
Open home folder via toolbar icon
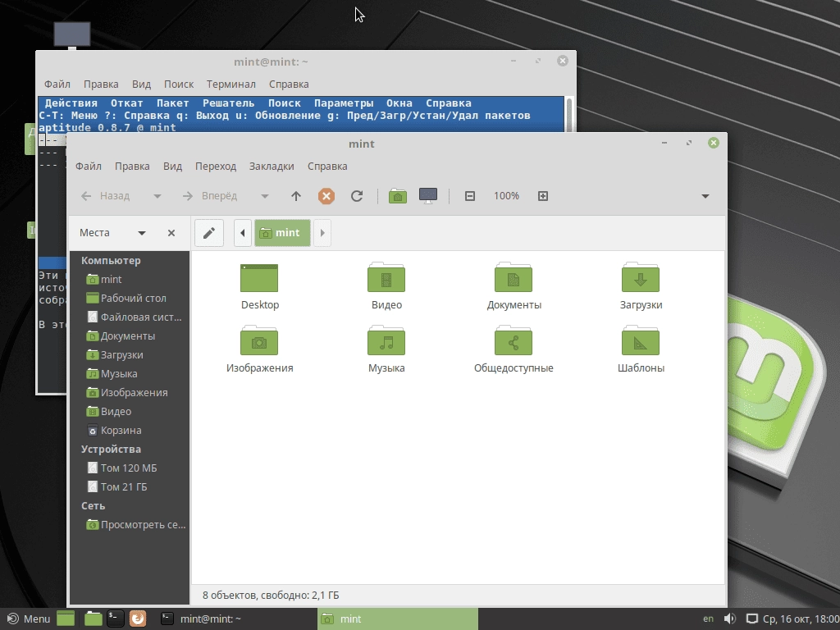[398, 196]
